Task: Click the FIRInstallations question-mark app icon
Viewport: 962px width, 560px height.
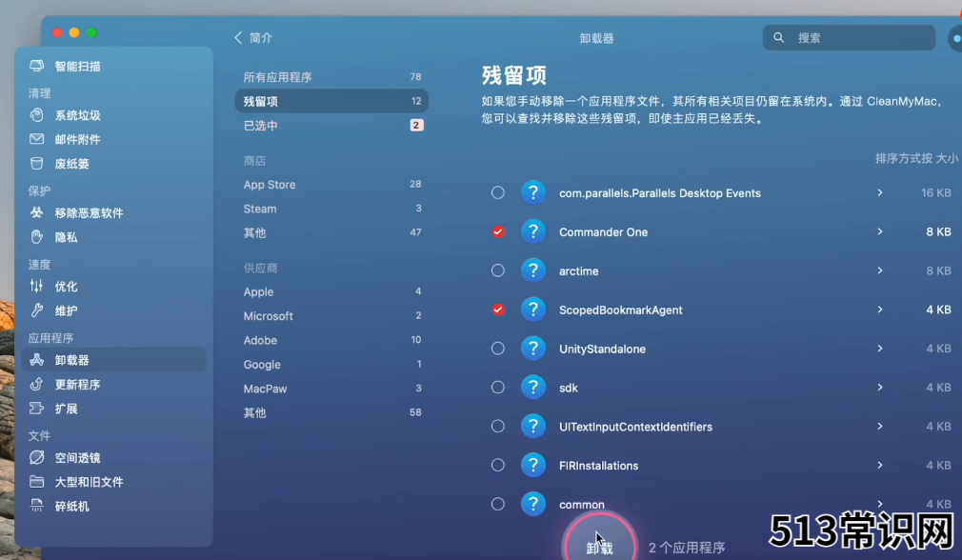Action: 533,465
